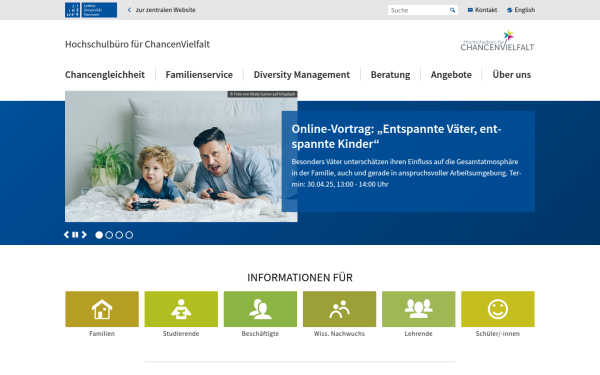Click the Kontakt envelope icon
Viewport: 600px width, 375px height.
pyautogui.click(x=470, y=10)
